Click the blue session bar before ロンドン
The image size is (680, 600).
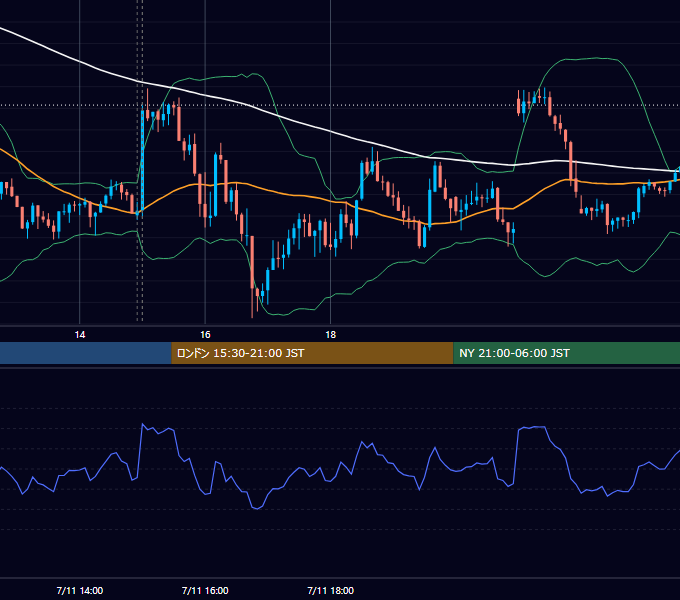coord(86,353)
